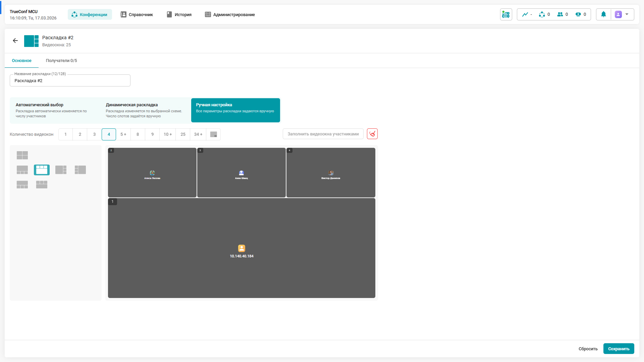Click Сохранить button
The height and width of the screenshot is (362, 644).
[x=619, y=349]
